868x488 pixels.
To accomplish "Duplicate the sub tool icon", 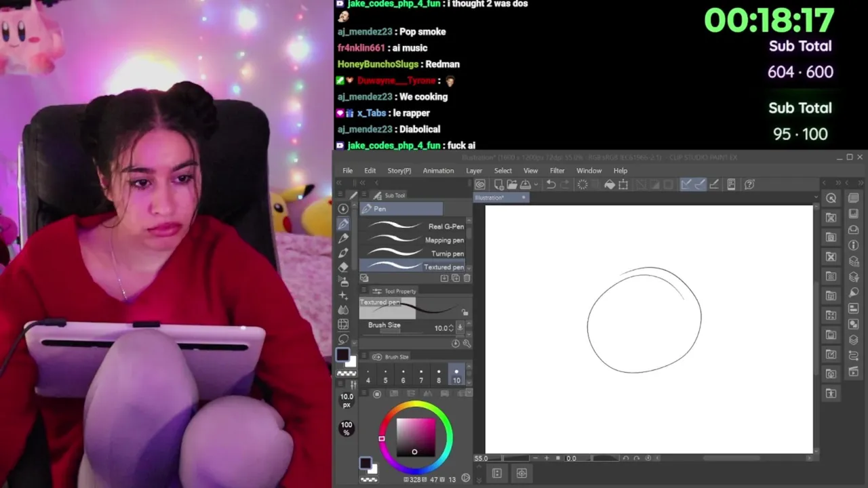I will pos(456,279).
